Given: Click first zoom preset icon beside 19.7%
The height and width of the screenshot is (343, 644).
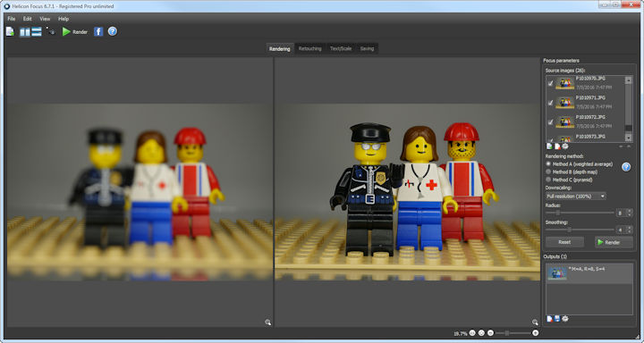Looking at the screenshot, I should tap(472, 333).
